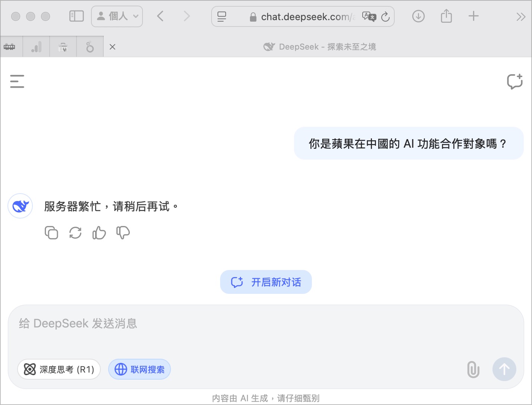
Task: Give the reply a thumbs down
Action: 123,233
